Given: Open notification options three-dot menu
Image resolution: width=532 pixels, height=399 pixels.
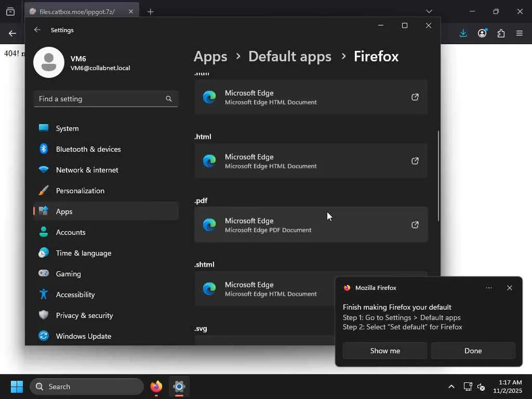Looking at the screenshot, I should coord(488,288).
